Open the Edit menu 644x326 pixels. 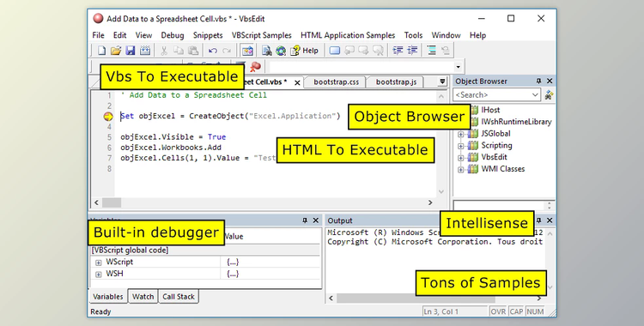[120, 35]
